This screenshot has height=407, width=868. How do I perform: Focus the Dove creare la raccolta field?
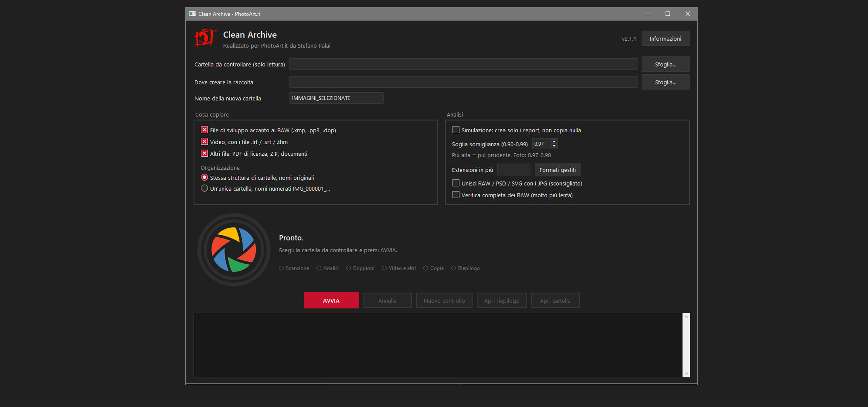463,82
